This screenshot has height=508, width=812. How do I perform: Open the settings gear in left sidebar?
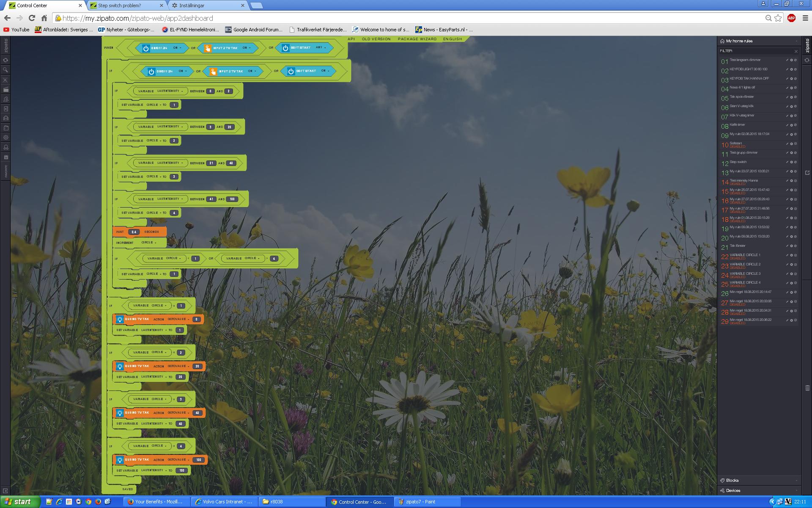5,138
